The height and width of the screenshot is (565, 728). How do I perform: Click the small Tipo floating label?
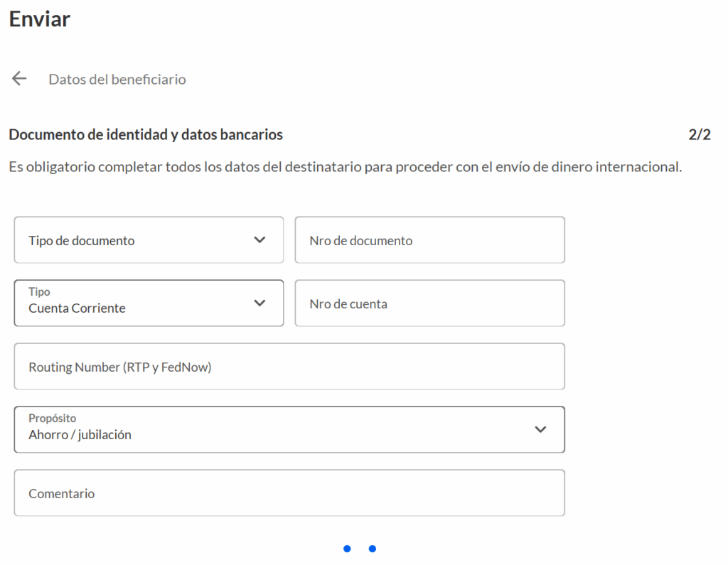(39, 292)
